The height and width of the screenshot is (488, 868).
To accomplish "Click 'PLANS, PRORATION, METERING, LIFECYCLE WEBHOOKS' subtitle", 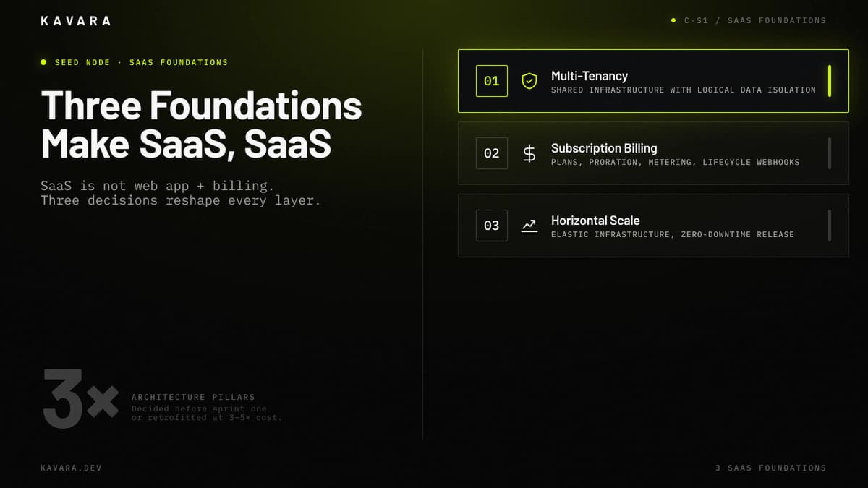I will (x=676, y=163).
